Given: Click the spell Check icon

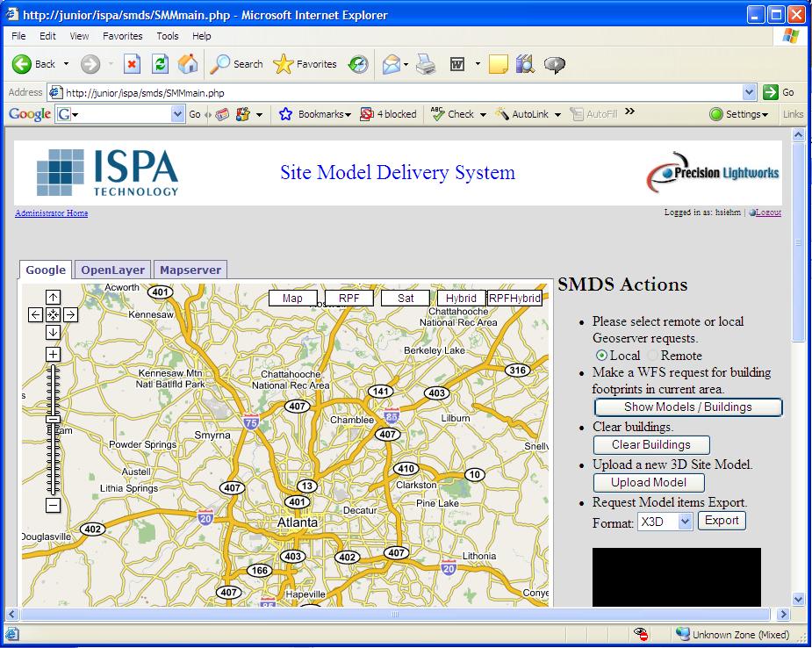Looking at the screenshot, I should click(437, 114).
